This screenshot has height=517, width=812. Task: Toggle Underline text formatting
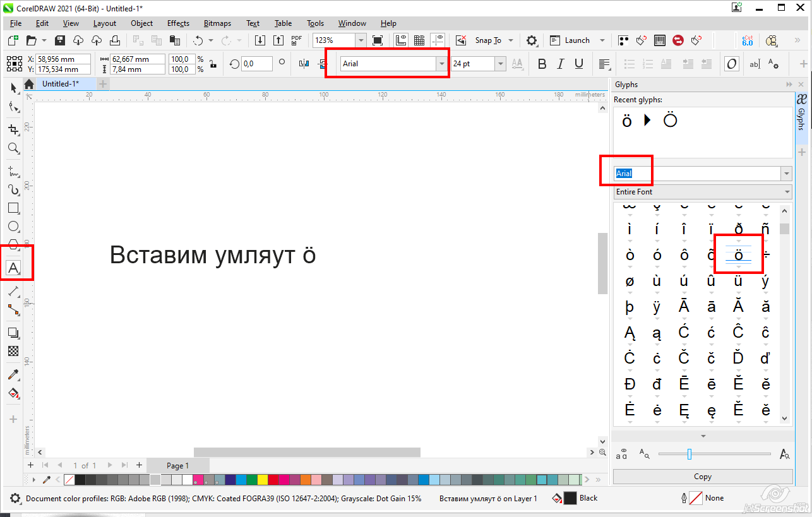pyautogui.click(x=578, y=64)
